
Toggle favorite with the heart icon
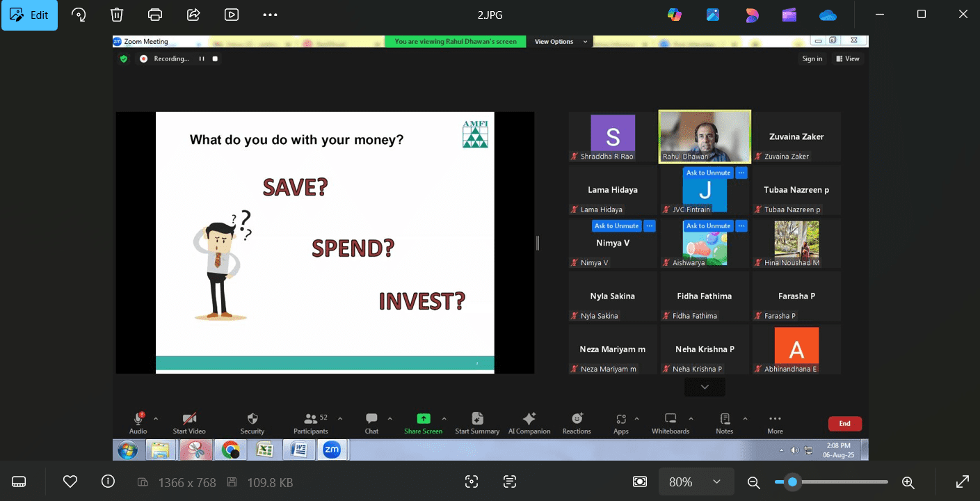tap(70, 482)
